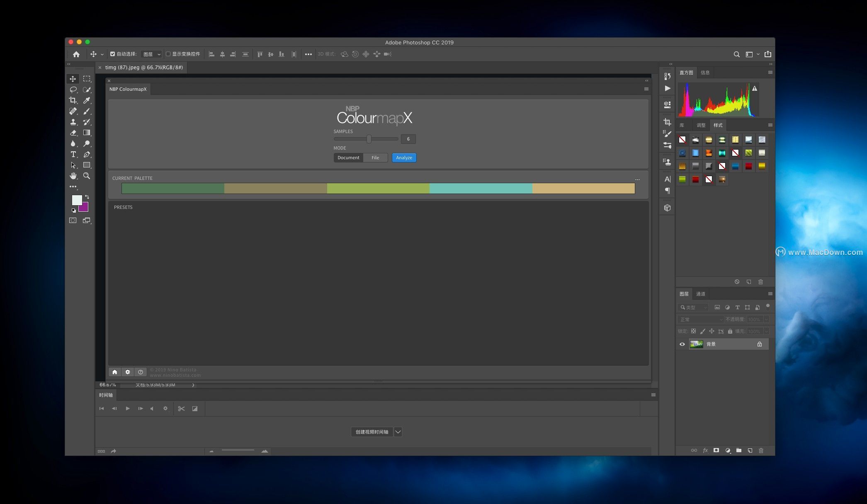The height and width of the screenshot is (504, 867).
Task: Choose the Pen tool
Action: [87, 154]
